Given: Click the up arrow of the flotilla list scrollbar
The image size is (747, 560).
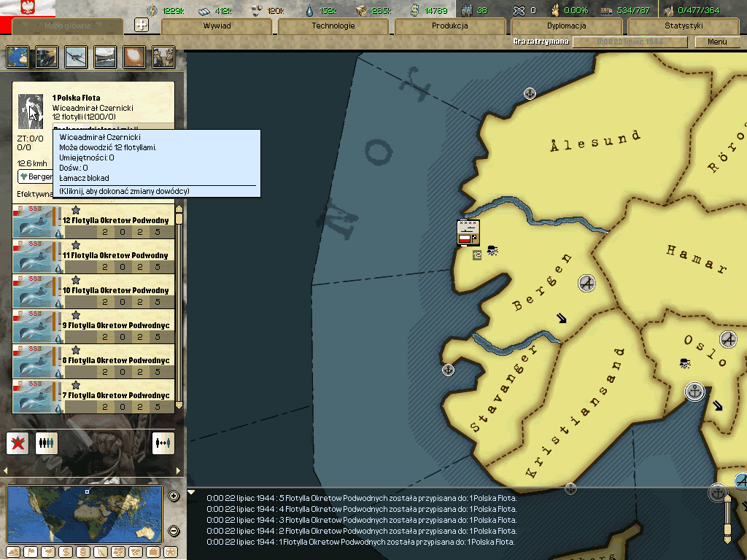Looking at the screenshot, I should point(179,209).
